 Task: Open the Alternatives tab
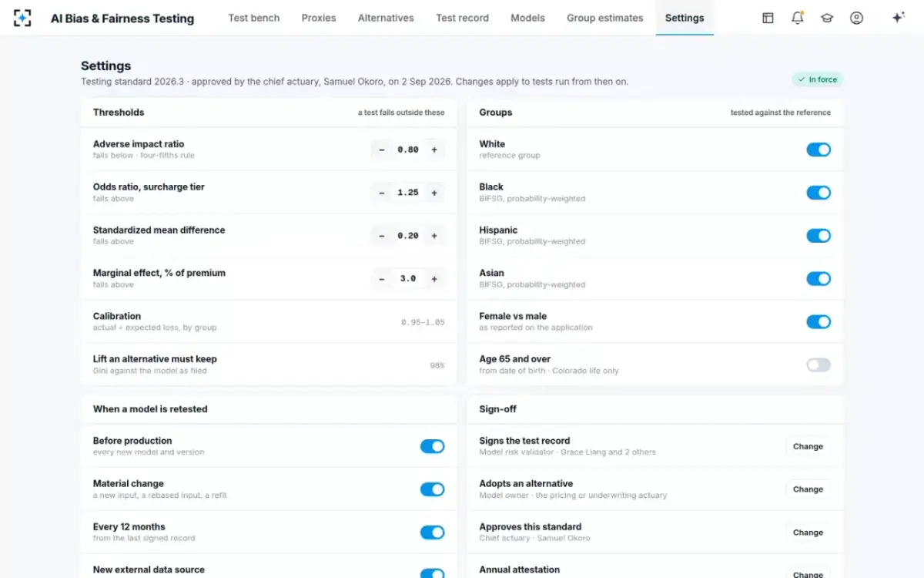tap(386, 18)
